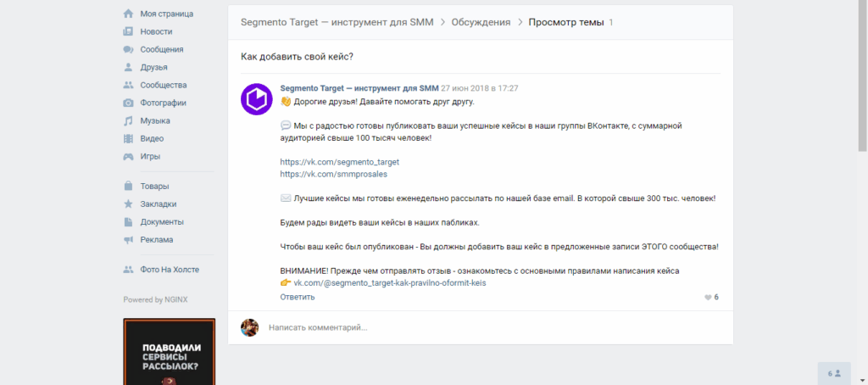Screen dimensions: 868x385
Task: Open Моя страница in the sidebar
Action: 167,14
